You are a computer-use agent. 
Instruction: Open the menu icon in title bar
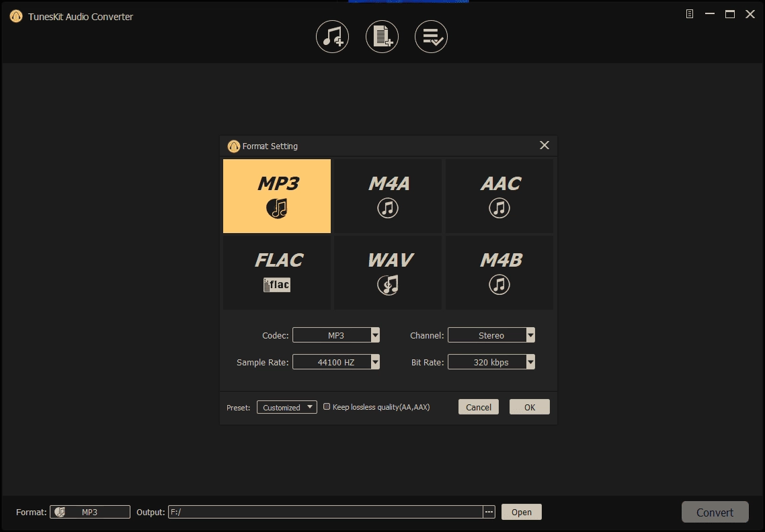click(x=690, y=14)
